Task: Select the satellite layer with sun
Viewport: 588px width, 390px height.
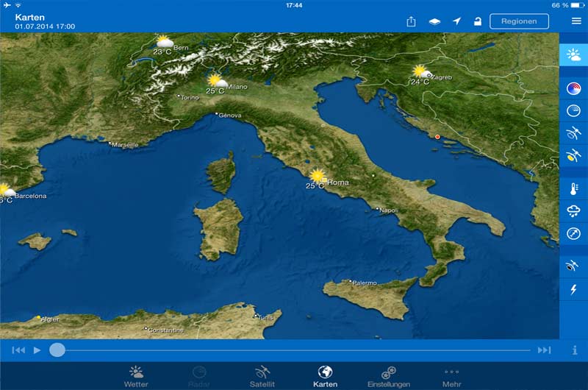Action: (573, 155)
